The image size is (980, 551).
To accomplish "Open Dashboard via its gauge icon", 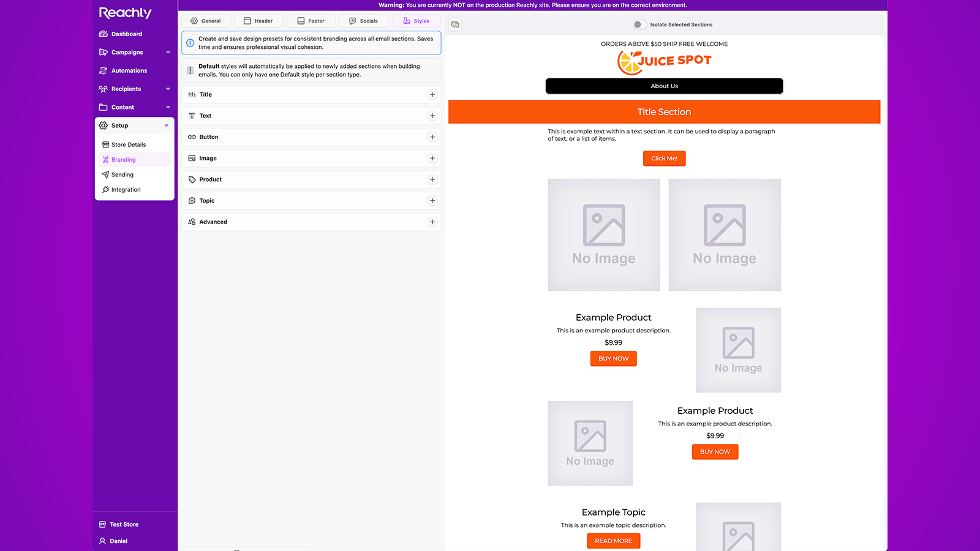I will coord(104,34).
